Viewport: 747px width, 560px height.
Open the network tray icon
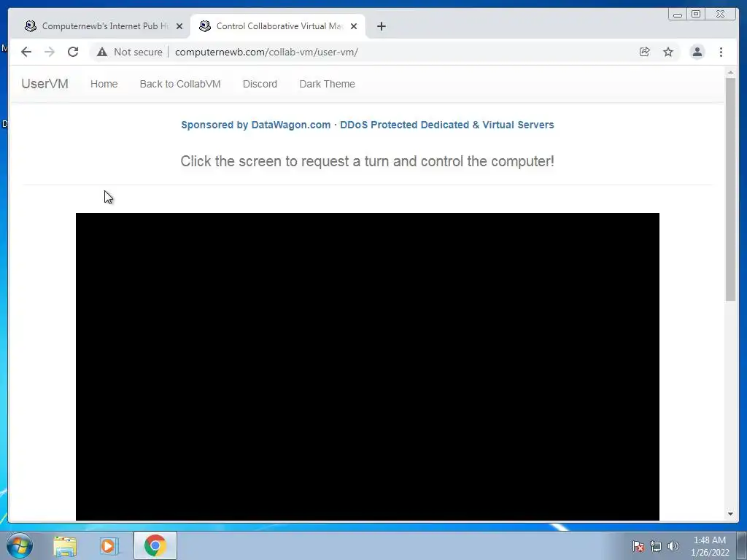click(x=656, y=546)
